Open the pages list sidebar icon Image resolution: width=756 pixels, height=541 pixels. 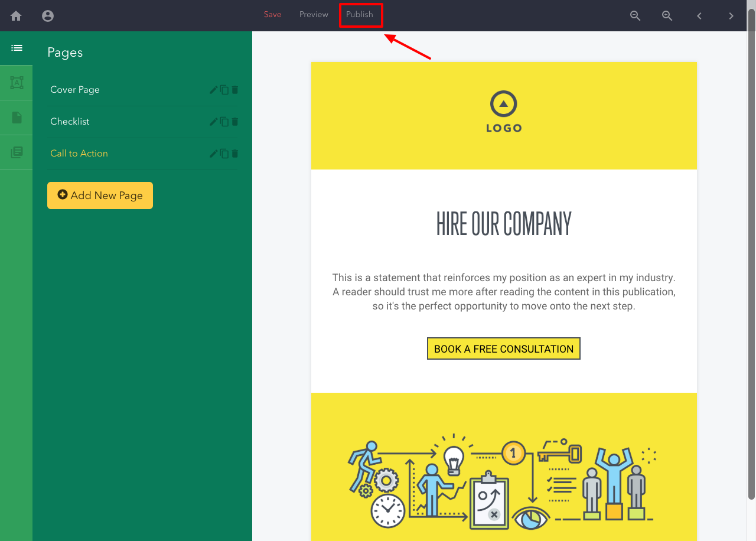click(17, 48)
